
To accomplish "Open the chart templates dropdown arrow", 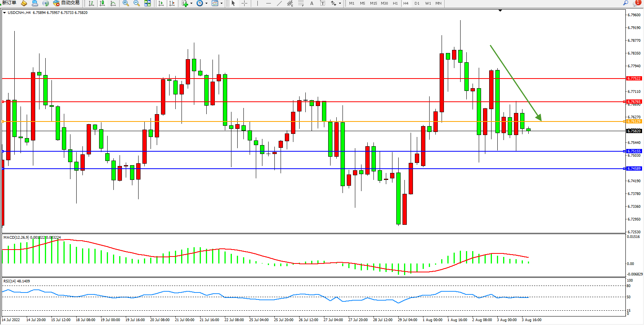I will click(x=221, y=3).
